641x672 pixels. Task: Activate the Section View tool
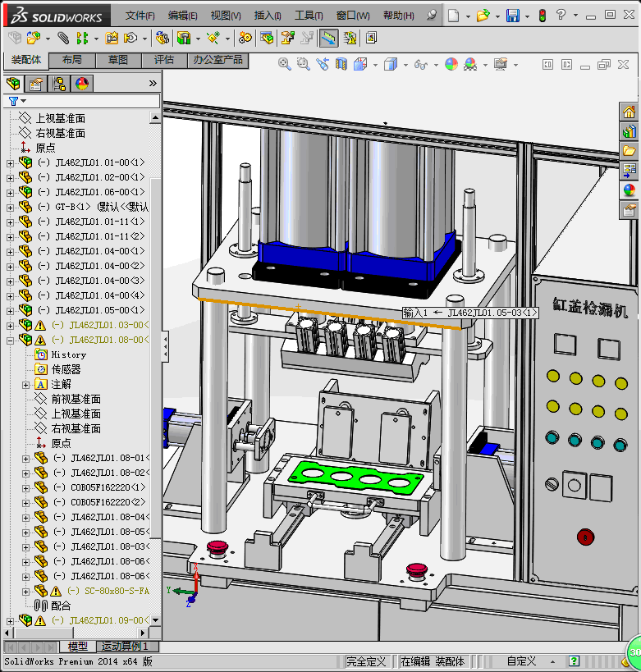coord(341,65)
